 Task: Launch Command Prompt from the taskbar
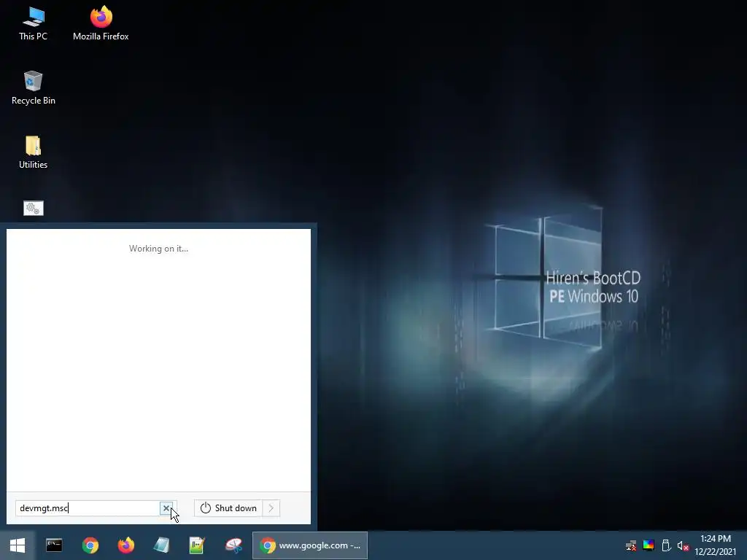[x=54, y=545]
